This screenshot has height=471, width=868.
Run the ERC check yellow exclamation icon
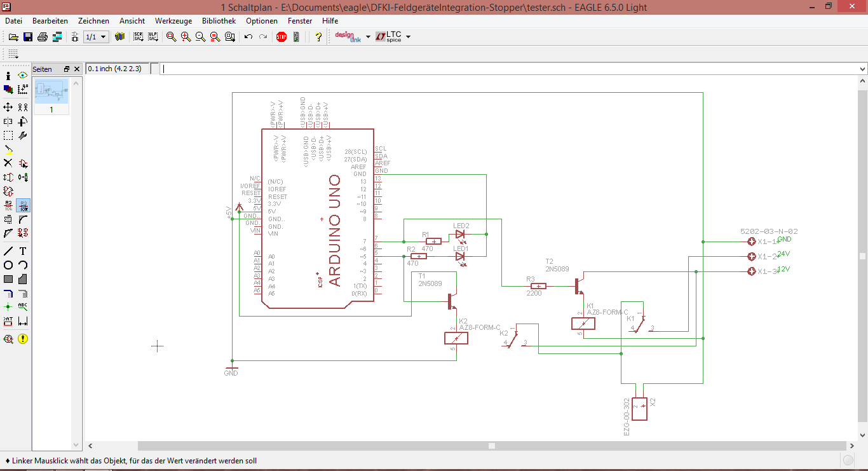point(23,339)
